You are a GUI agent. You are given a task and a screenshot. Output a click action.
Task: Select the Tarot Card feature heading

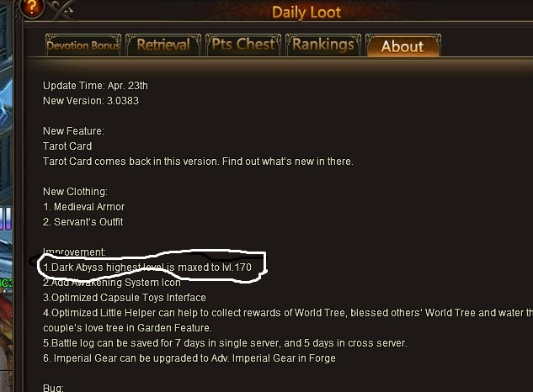(67, 146)
